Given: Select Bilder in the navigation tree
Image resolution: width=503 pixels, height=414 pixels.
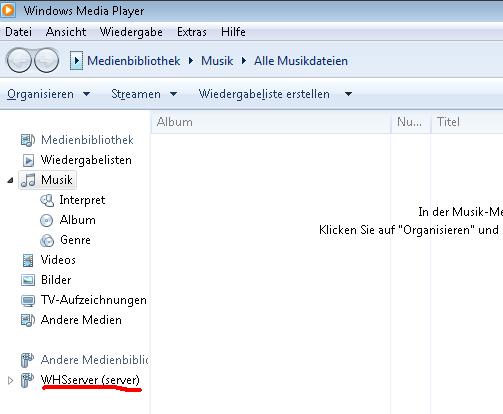Looking at the screenshot, I should [56, 280].
